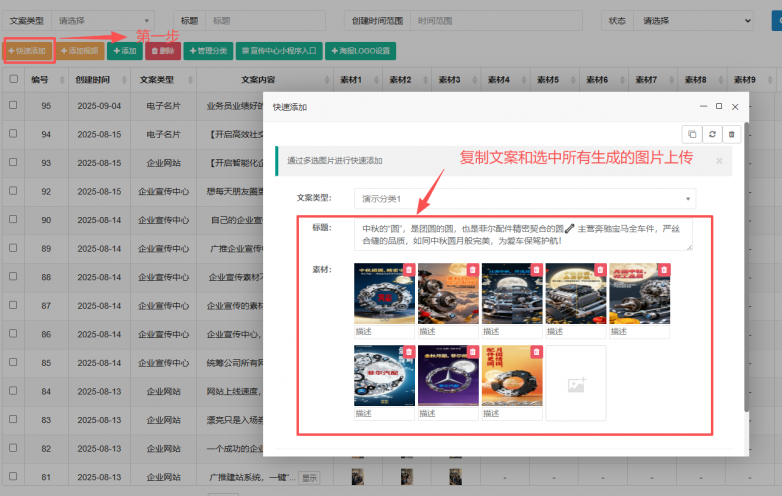Sort the table by 创建时间 column
Viewport: 782px width, 496px height.
(x=99, y=80)
